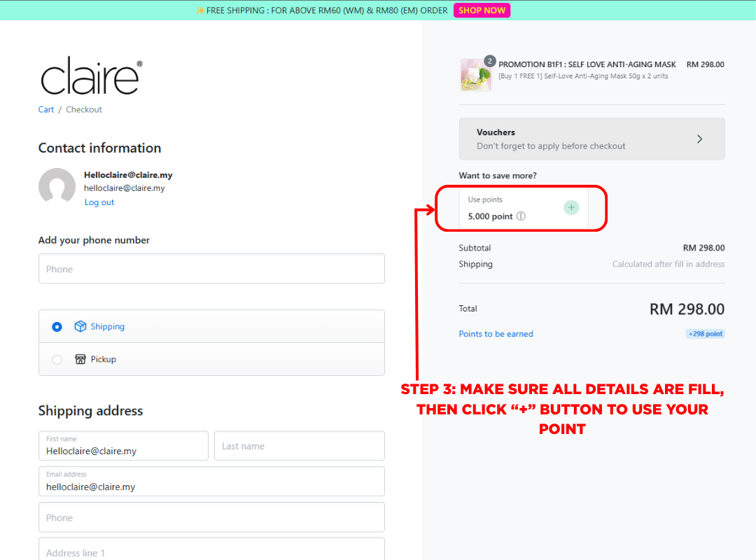Click the user avatar image
The height and width of the screenshot is (560, 756).
tap(57, 186)
